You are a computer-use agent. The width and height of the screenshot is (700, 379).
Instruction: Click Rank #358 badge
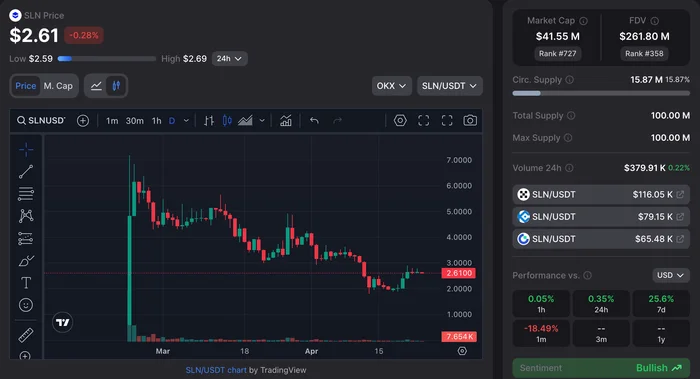tap(644, 54)
